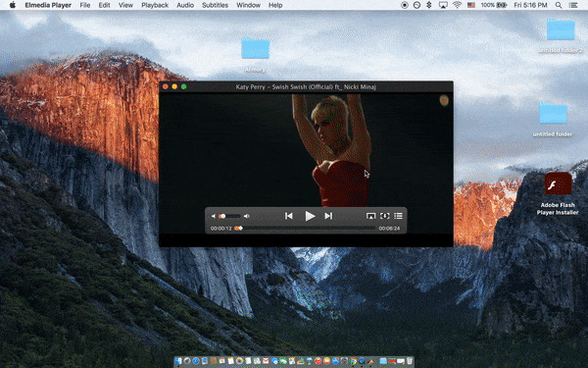The image size is (588, 368).
Task: Show the playlist panel
Action: pyautogui.click(x=398, y=216)
